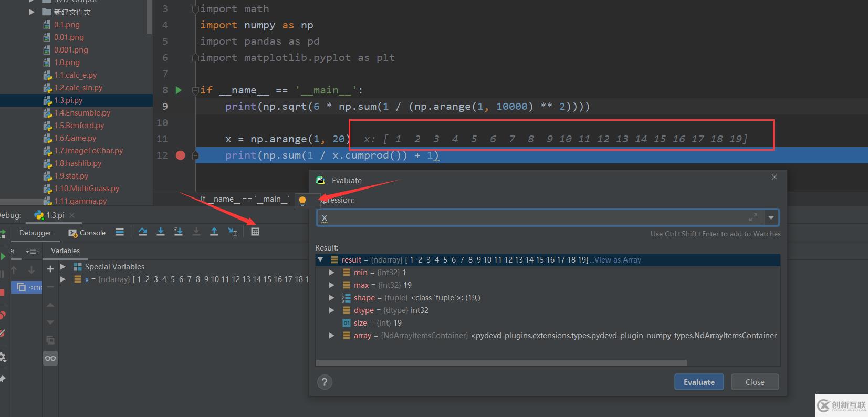
Task: Expand Special Variables node
Action: [63, 267]
